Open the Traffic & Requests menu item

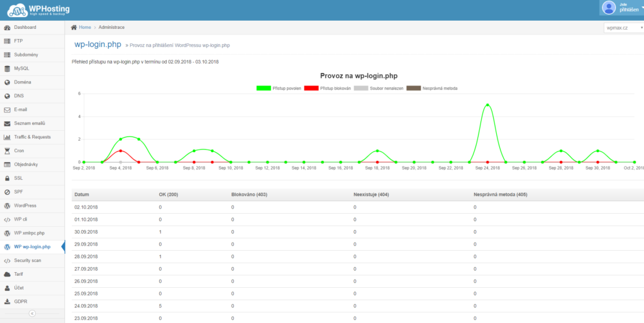pyautogui.click(x=33, y=137)
